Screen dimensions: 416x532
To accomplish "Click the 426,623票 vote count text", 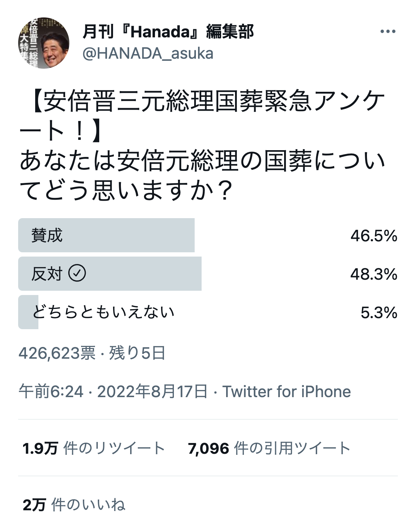I will click(x=57, y=353).
